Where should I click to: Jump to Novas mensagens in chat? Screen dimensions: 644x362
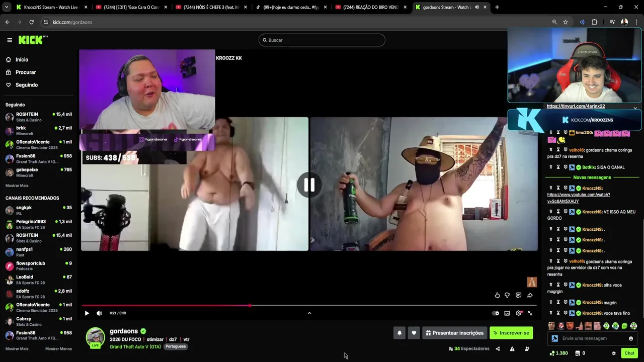(x=592, y=177)
